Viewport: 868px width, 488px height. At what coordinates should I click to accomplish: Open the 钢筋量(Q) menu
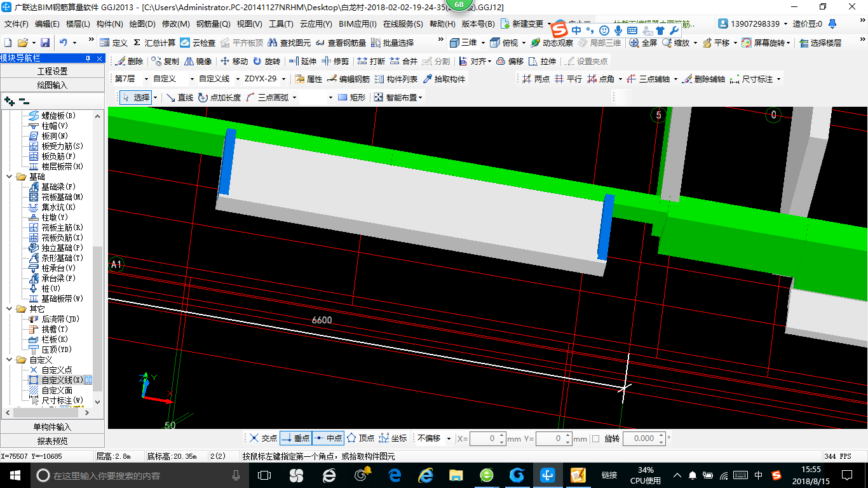[213, 24]
